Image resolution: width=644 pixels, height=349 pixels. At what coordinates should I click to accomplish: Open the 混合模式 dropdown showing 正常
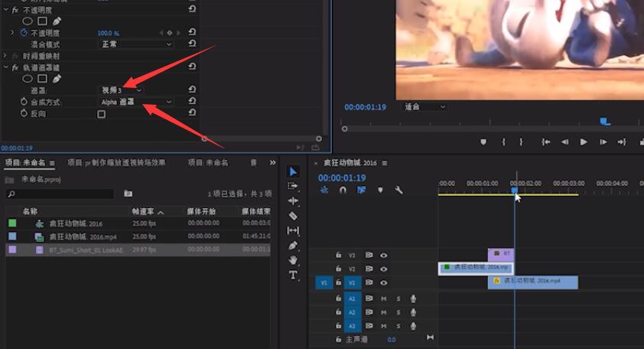click(x=135, y=44)
